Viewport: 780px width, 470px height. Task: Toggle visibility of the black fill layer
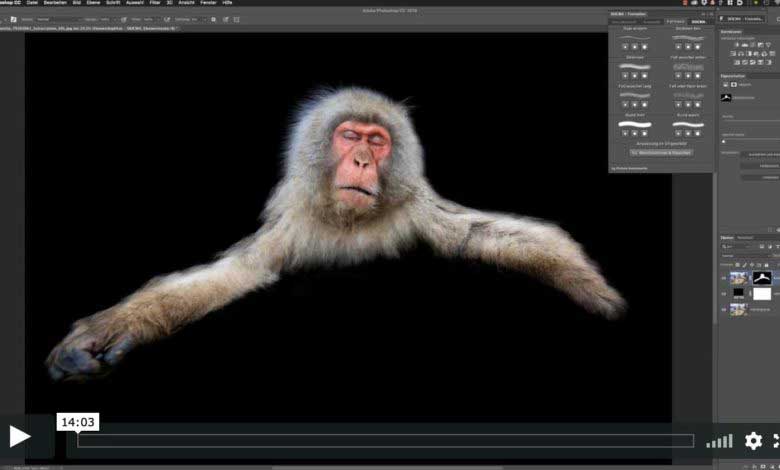point(724,294)
